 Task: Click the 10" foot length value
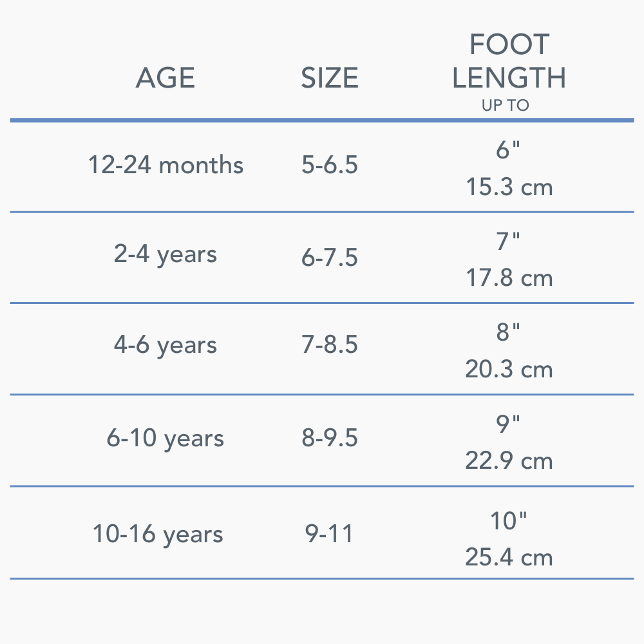(x=509, y=521)
